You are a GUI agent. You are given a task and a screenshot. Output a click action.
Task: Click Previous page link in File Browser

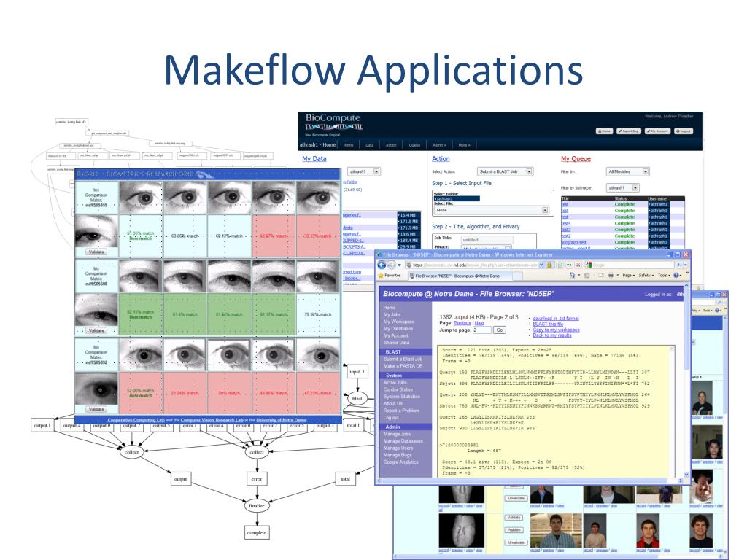point(462,323)
